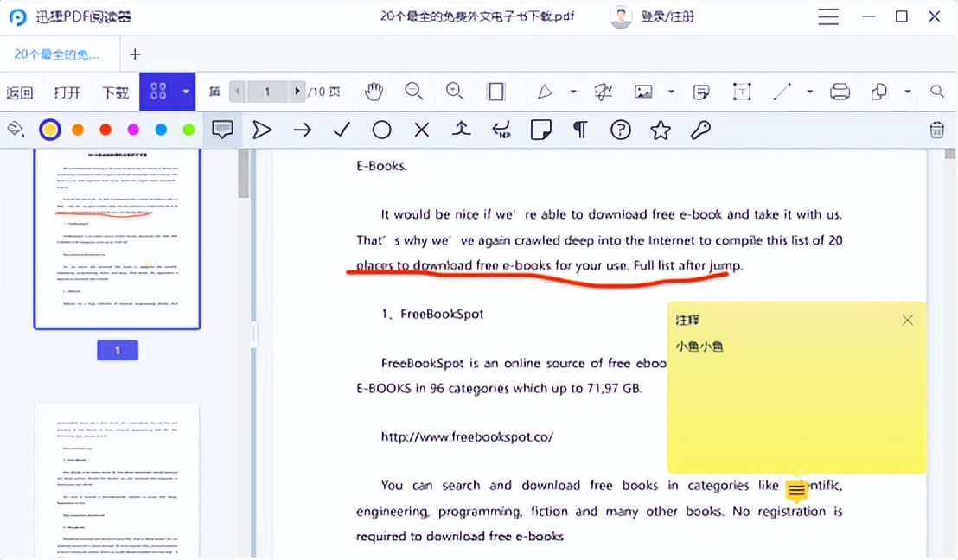Select the red annotation color swatch

tap(105, 129)
